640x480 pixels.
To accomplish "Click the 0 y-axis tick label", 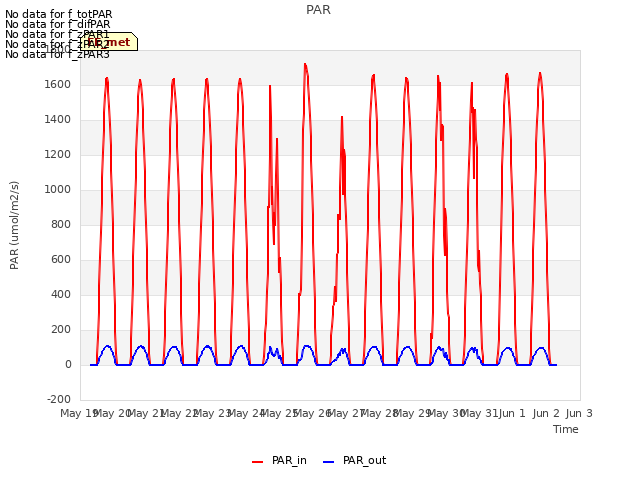I will 68,365.
